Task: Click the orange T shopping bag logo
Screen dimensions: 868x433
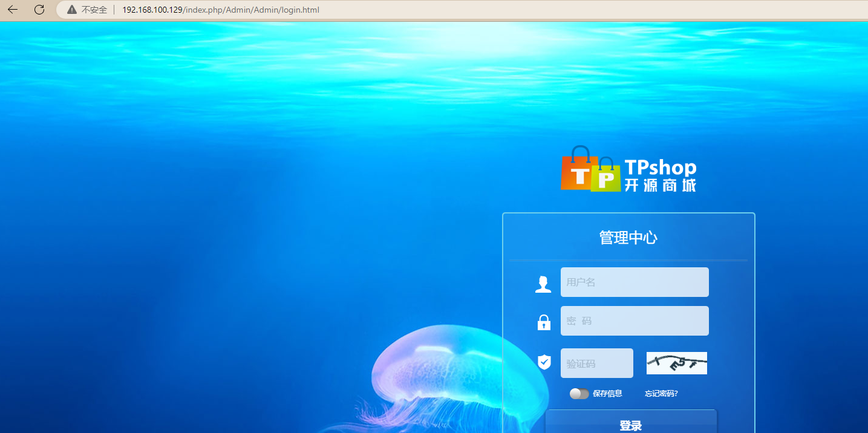Action: [577, 171]
